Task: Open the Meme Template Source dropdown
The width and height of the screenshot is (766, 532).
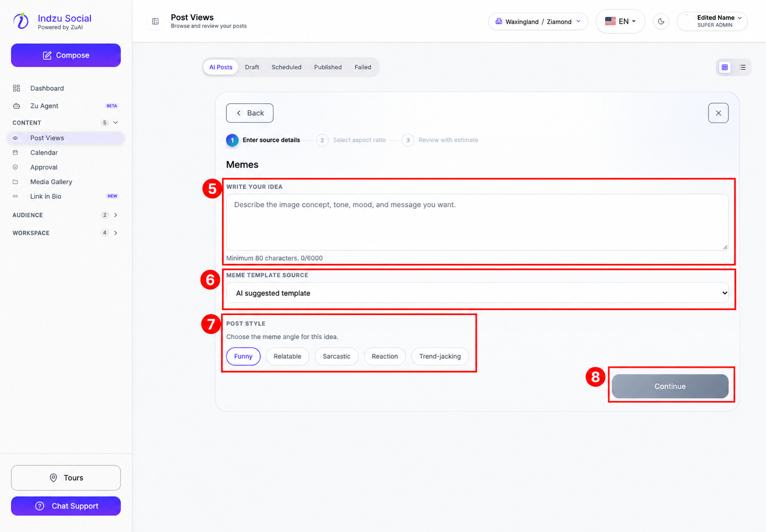Action: (x=477, y=293)
